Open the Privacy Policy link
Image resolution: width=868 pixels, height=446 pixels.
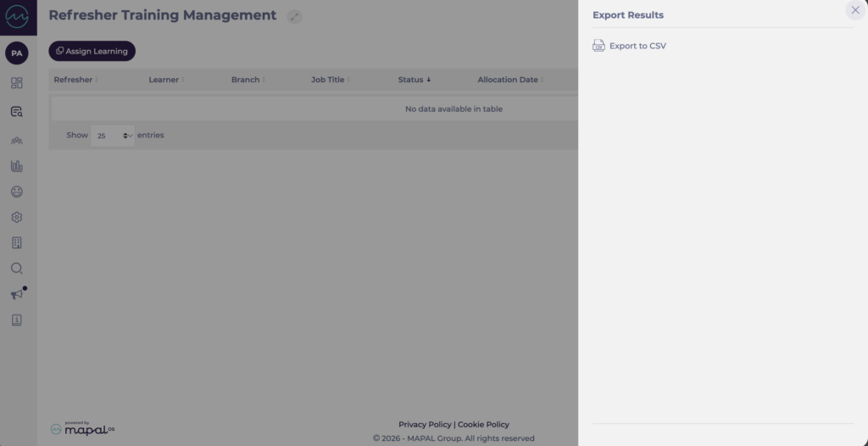(425, 424)
